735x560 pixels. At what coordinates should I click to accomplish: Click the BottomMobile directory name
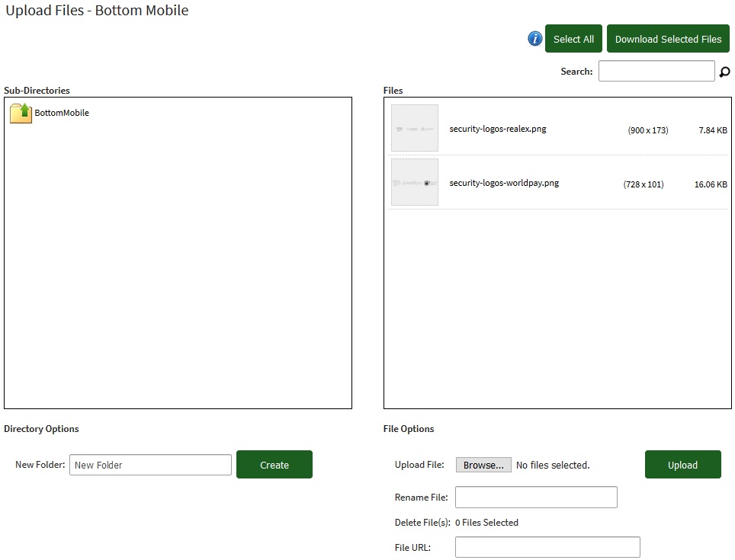[x=62, y=113]
